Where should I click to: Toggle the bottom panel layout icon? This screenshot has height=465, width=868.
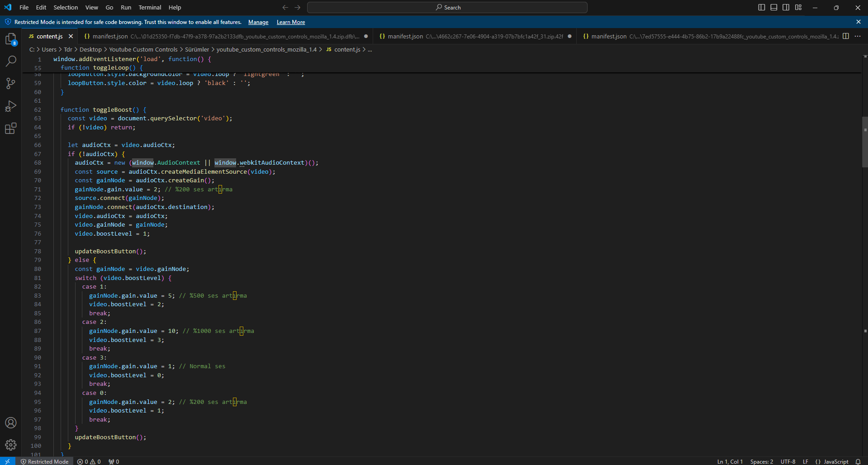point(774,7)
